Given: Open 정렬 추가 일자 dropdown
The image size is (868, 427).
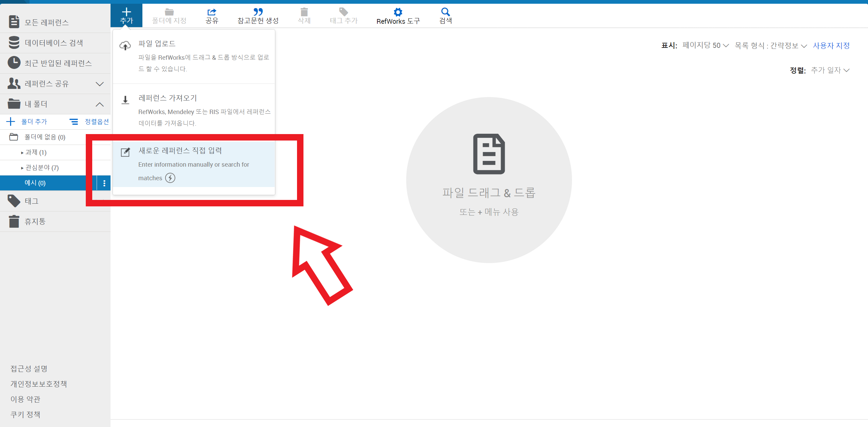Looking at the screenshot, I should click(x=830, y=70).
